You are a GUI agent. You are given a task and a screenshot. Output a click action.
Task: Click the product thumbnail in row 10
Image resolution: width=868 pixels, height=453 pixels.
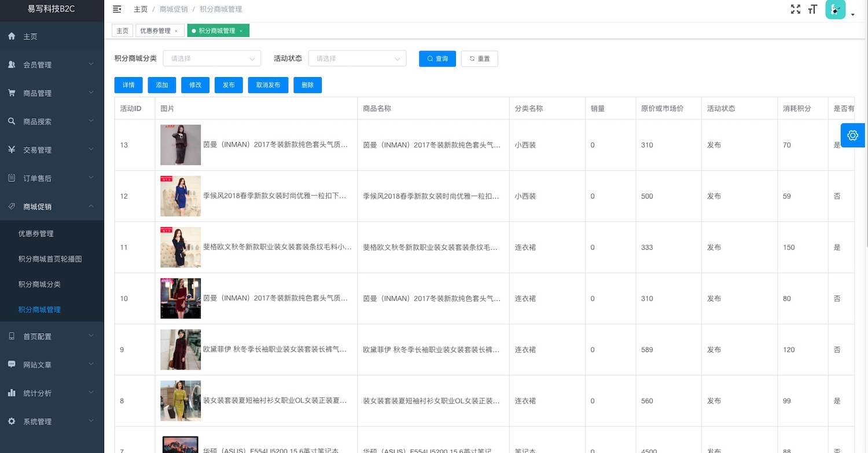[x=181, y=298]
